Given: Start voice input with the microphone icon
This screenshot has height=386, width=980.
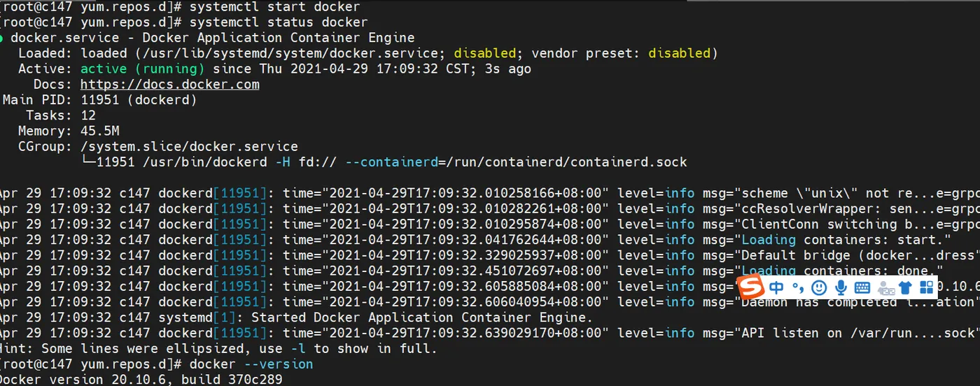Looking at the screenshot, I should (841, 287).
